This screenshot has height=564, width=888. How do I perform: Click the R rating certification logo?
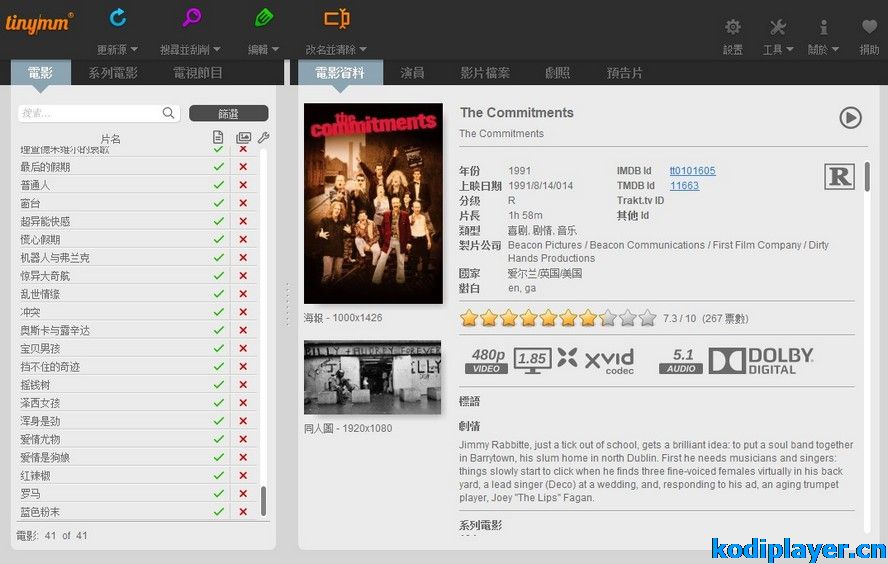pos(839,177)
